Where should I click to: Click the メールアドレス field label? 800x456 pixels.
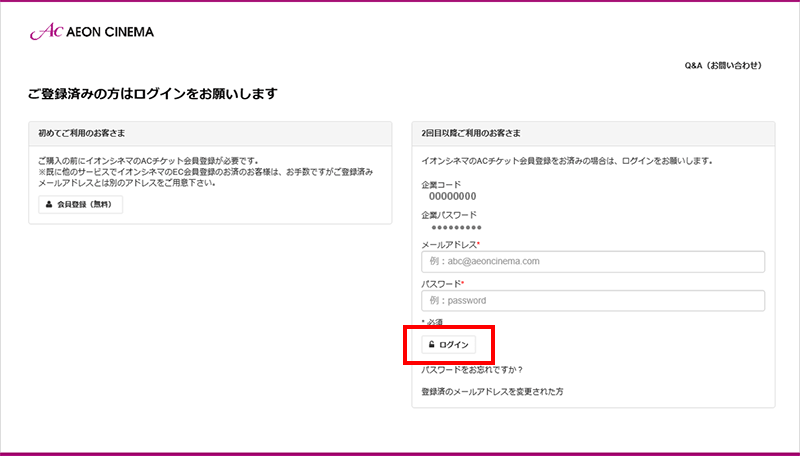[450, 244]
